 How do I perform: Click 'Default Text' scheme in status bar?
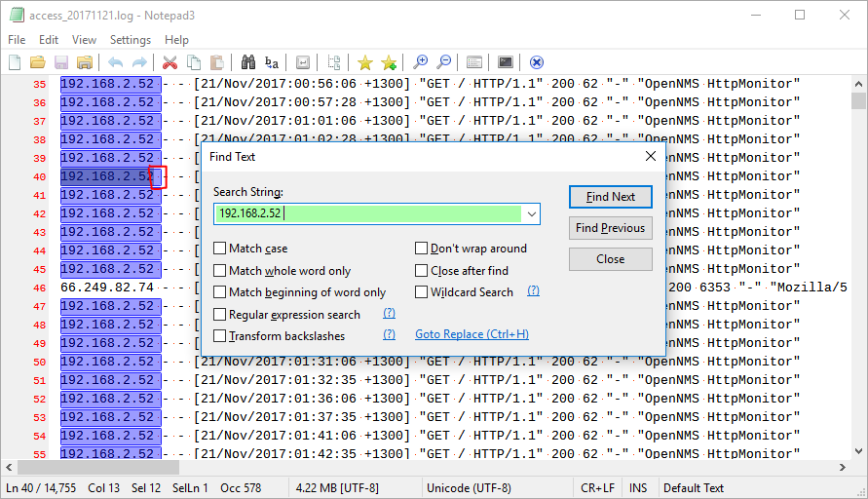point(694,488)
